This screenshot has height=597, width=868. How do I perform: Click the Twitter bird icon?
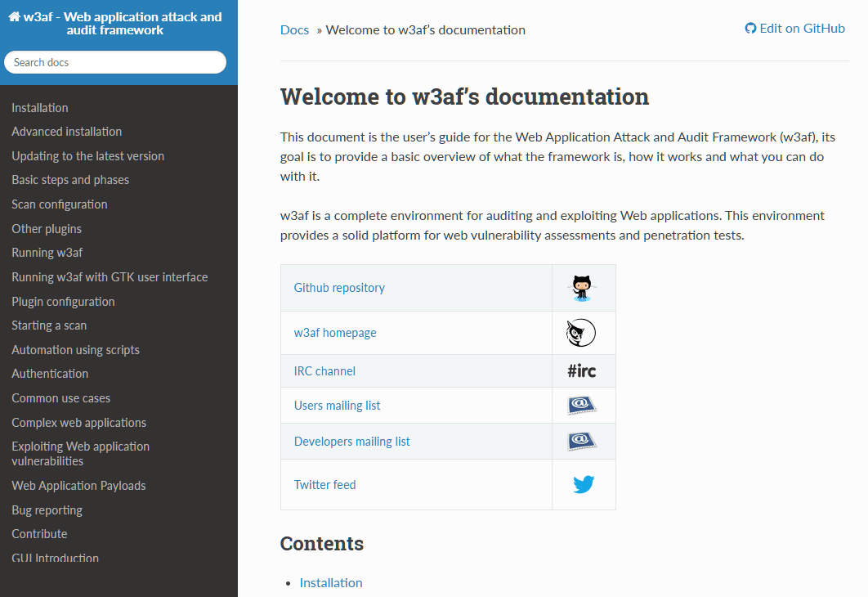[583, 485]
